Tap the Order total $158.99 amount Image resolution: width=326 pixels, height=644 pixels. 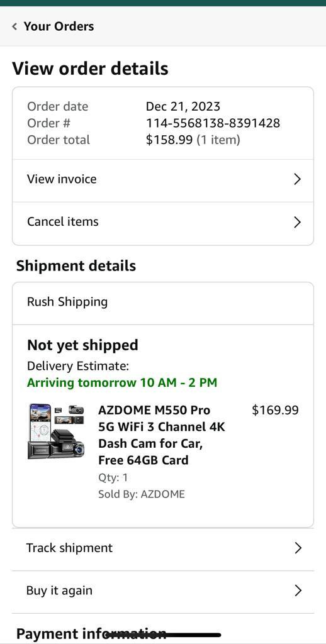[x=169, y=140]
